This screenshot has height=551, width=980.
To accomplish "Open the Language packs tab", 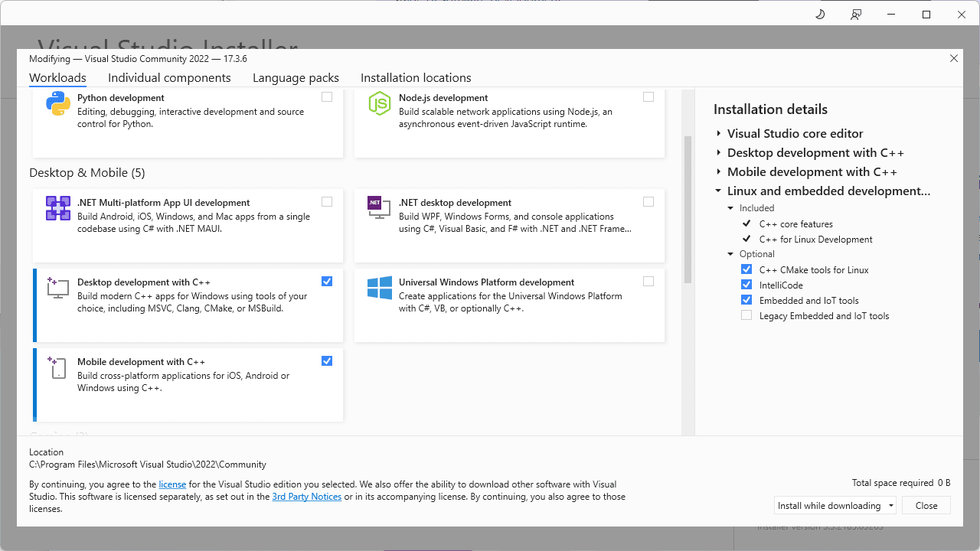I will (x=296, y=78).
